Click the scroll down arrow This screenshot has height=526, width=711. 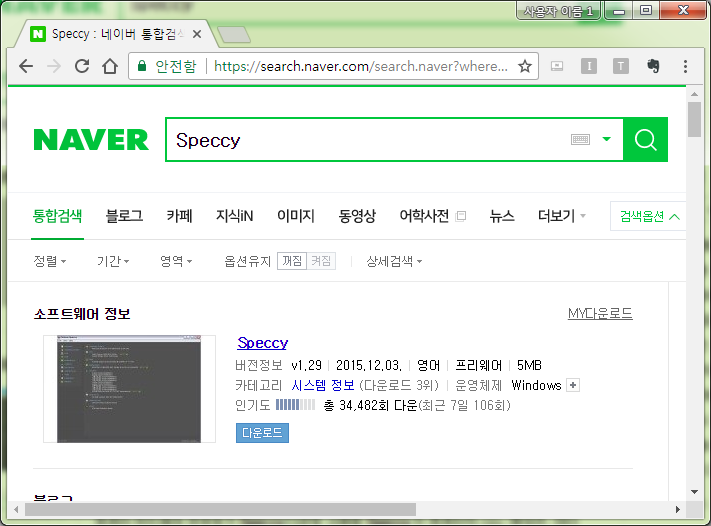tap(694, 492)
